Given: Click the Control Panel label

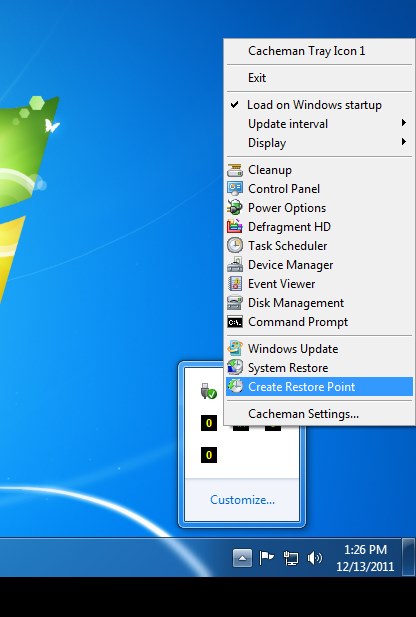Looking at the screenshot, I should pos(284,189).
